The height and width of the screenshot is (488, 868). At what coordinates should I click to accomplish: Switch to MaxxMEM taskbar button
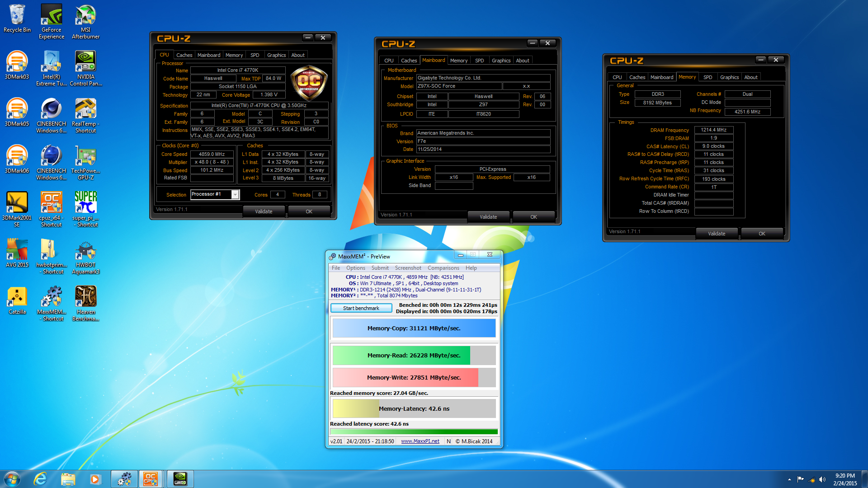click(x=124, y=479)
